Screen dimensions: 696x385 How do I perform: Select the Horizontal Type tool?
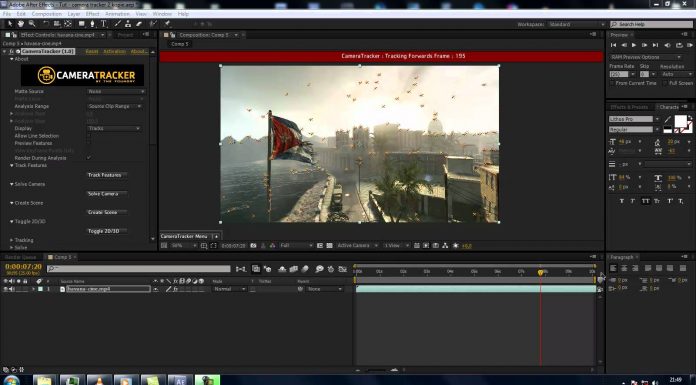pyautogui.click(x=103, y=24)
